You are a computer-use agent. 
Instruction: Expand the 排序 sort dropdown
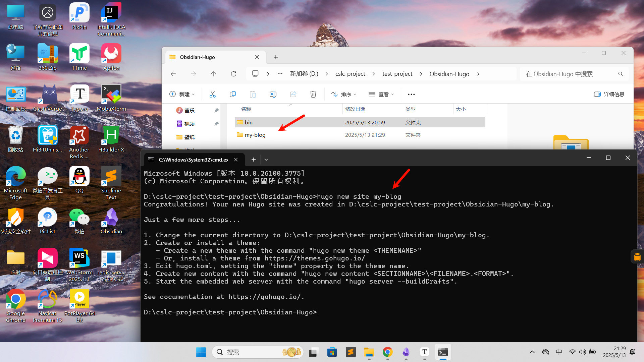click(344, 94)
